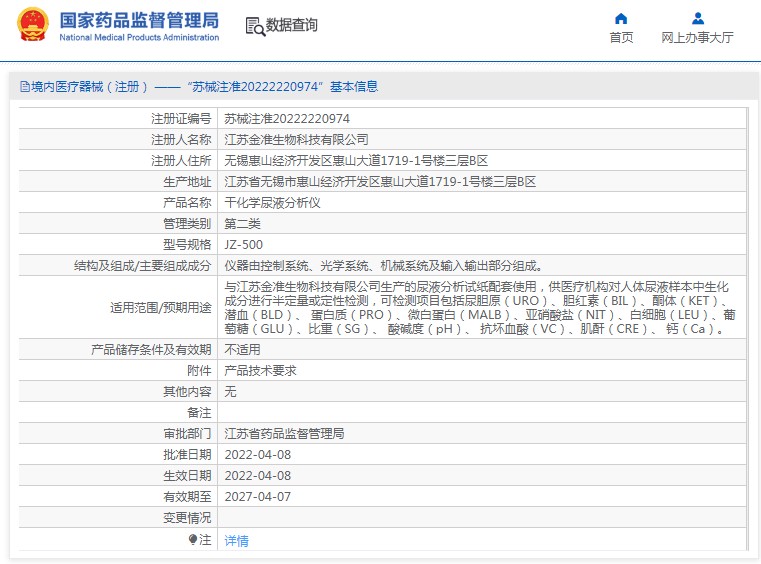This screenshot has width=761, height=564.
Task: Click the expiry date 2027-04-07
Action: 257,497
